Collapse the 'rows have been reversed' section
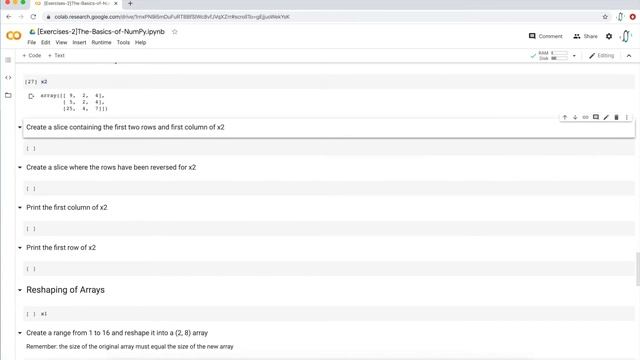The image size is (640, 360). (20, 167)
